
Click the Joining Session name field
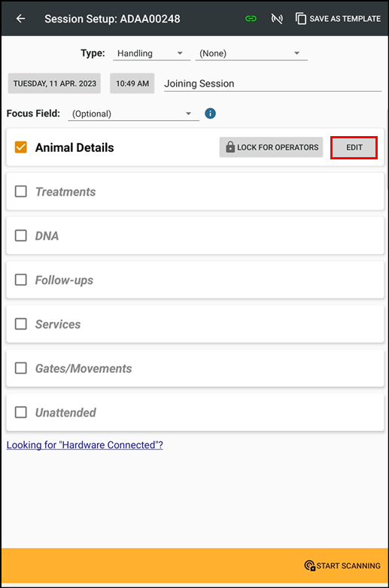click(272, 83)
